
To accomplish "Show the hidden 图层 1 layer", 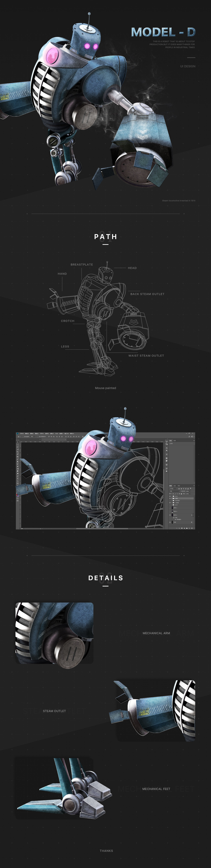I will tap(170, 508).
